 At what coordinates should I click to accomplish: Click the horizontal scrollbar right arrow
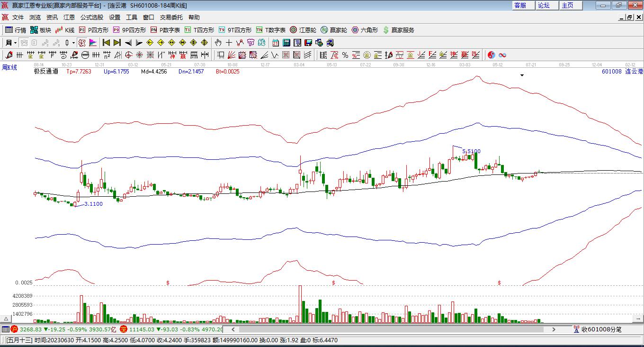(554, 329)
